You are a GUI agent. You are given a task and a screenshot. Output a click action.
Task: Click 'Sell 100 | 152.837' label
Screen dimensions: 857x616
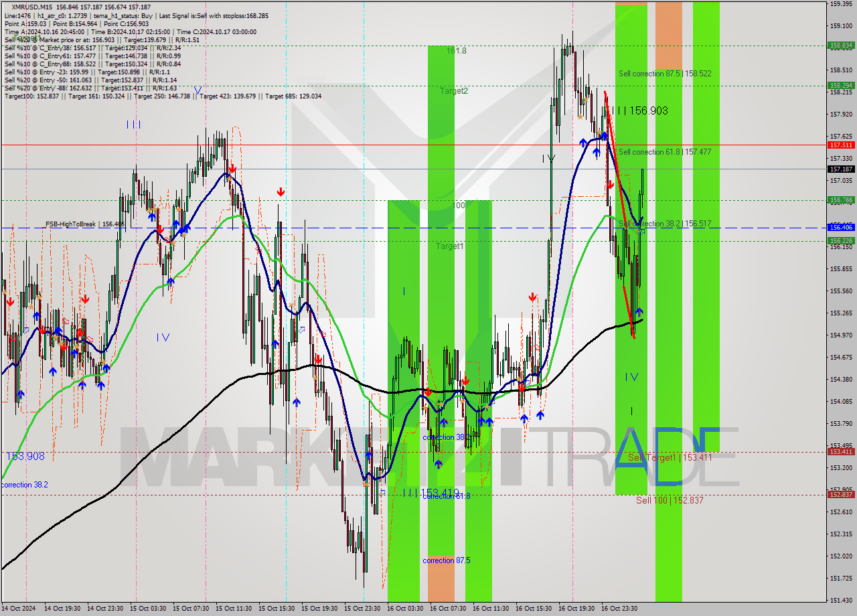pos(670,500)
